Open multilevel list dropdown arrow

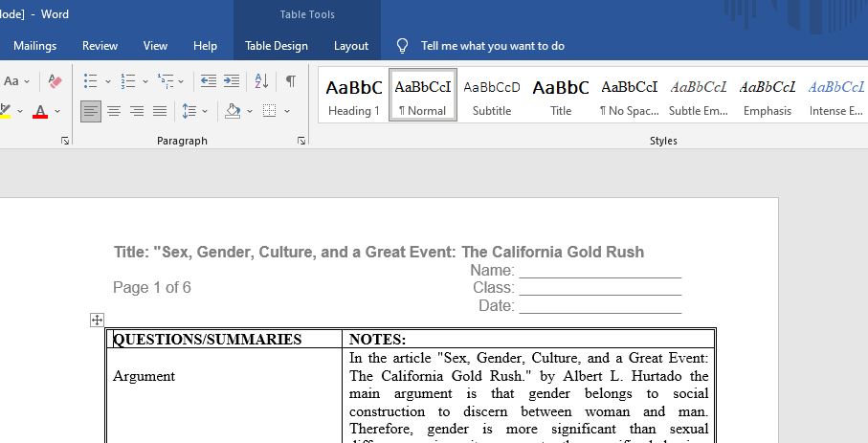(x=181, y=81)
